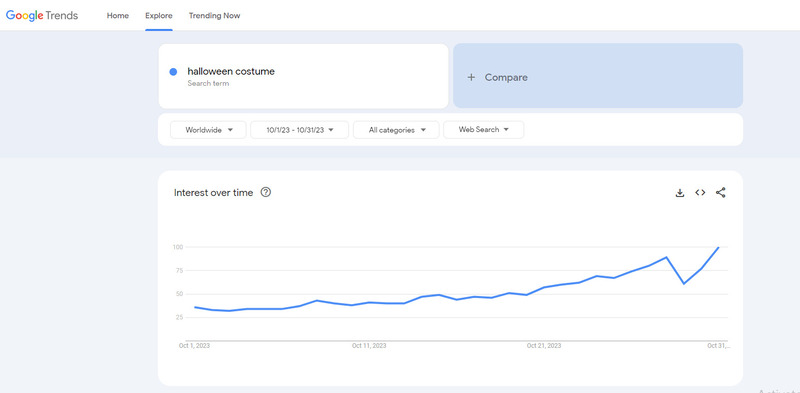Click the Oct 21, 2023 axis label
The height and width of the screenshot is (393, 800).
coord(544,346)
